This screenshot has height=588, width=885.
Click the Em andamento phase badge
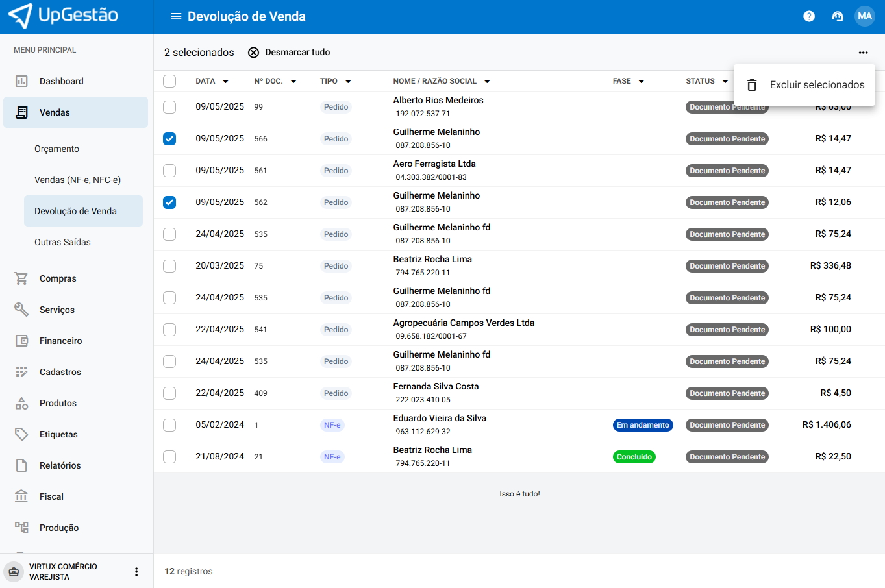click(x=642, y=425)
